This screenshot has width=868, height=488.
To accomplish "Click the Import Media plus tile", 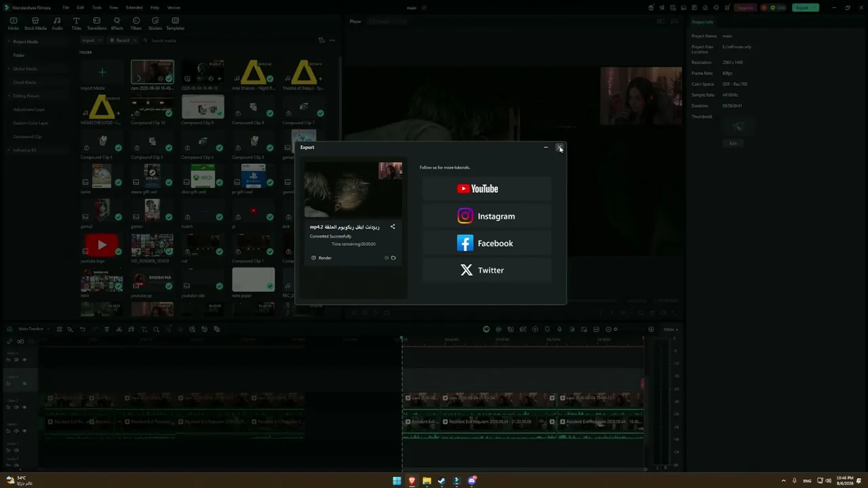I will pos(102,72).
